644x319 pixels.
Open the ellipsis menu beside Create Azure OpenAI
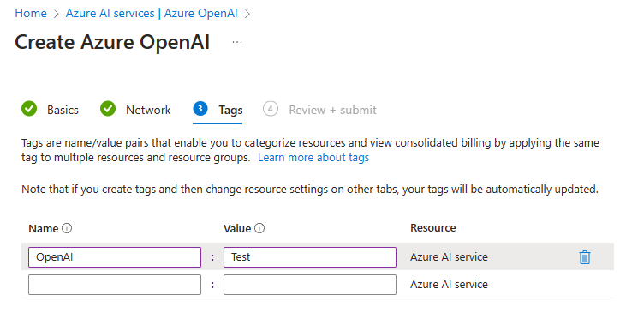coord(237,42)
